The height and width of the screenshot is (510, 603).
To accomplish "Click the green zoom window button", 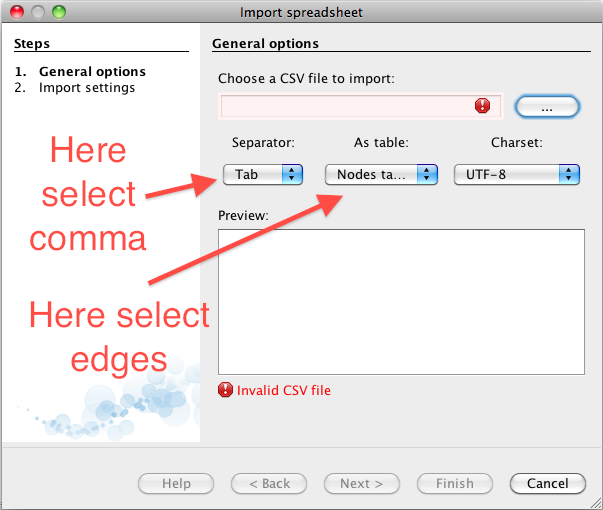I will click(59, 12).
